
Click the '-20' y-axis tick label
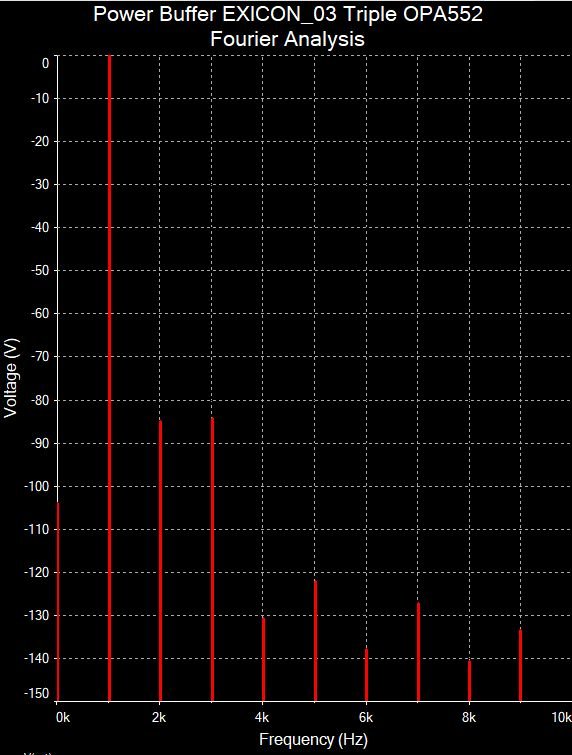[x=39, y=142]
